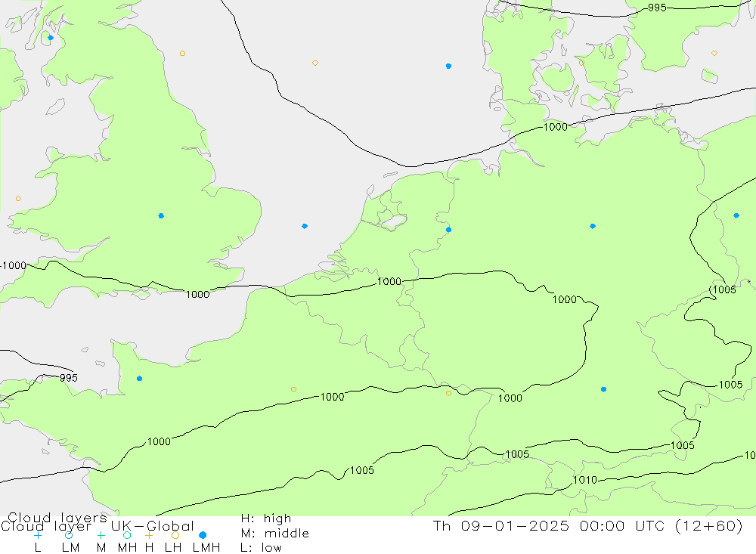756x554 pixels.
Task: Click the 'MH' legend label text
Action: [127, 548]
